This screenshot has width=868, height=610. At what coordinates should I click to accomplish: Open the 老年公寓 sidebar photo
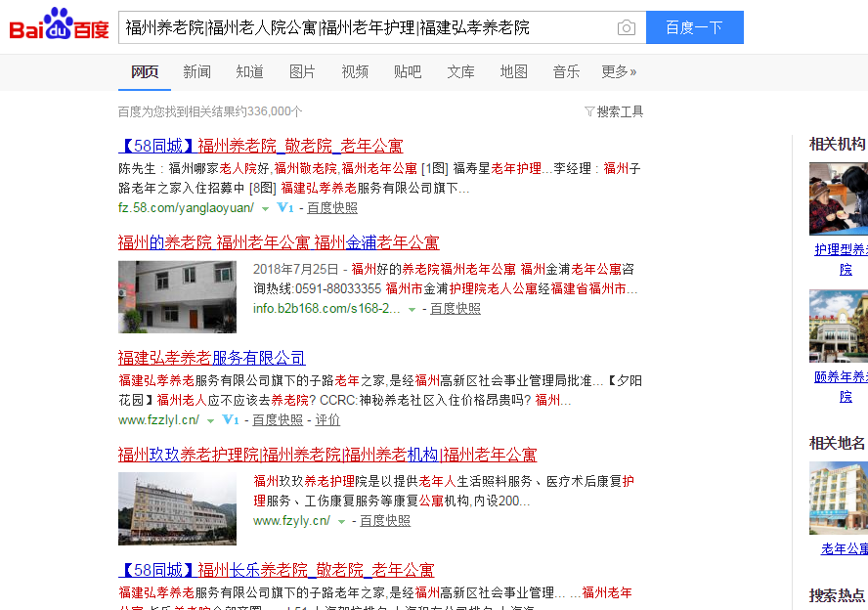(839, 499)
